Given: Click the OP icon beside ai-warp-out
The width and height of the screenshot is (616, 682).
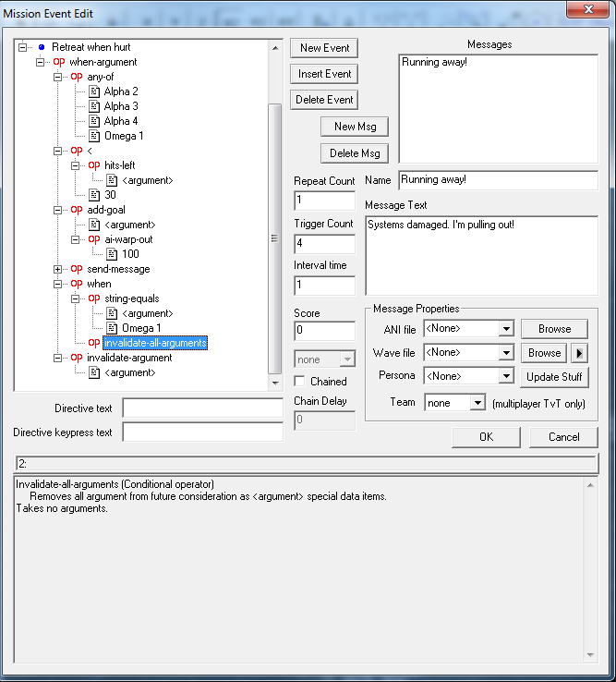Looking at the screenshot, I should [x=94, y=239].
